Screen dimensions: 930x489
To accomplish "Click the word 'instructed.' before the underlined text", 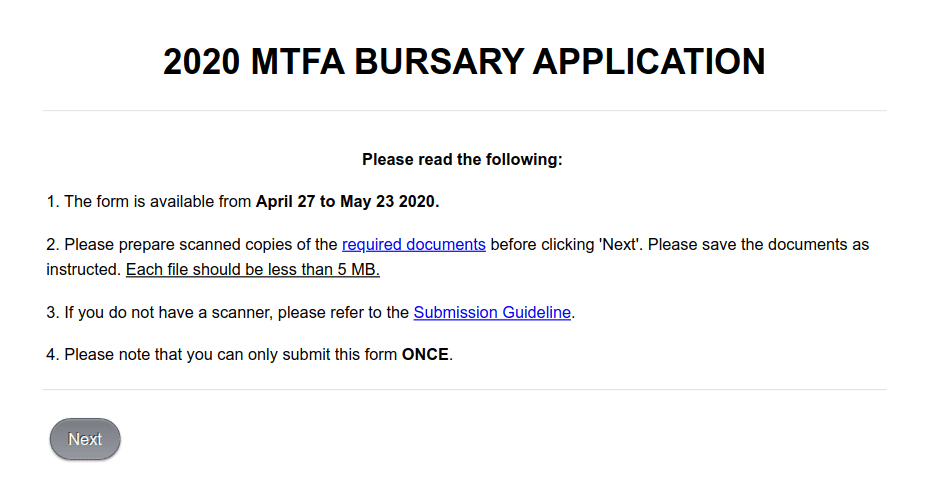I will [83, 270].
